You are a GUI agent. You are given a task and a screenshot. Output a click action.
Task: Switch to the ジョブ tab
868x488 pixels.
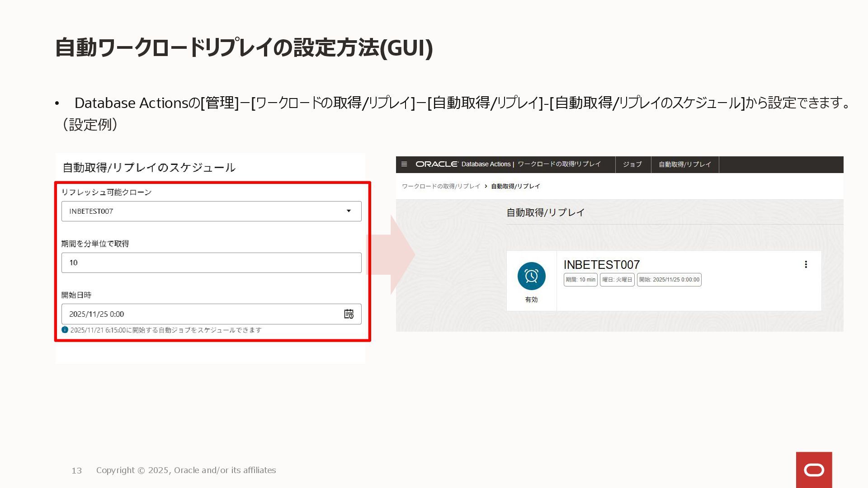(632, 164)
